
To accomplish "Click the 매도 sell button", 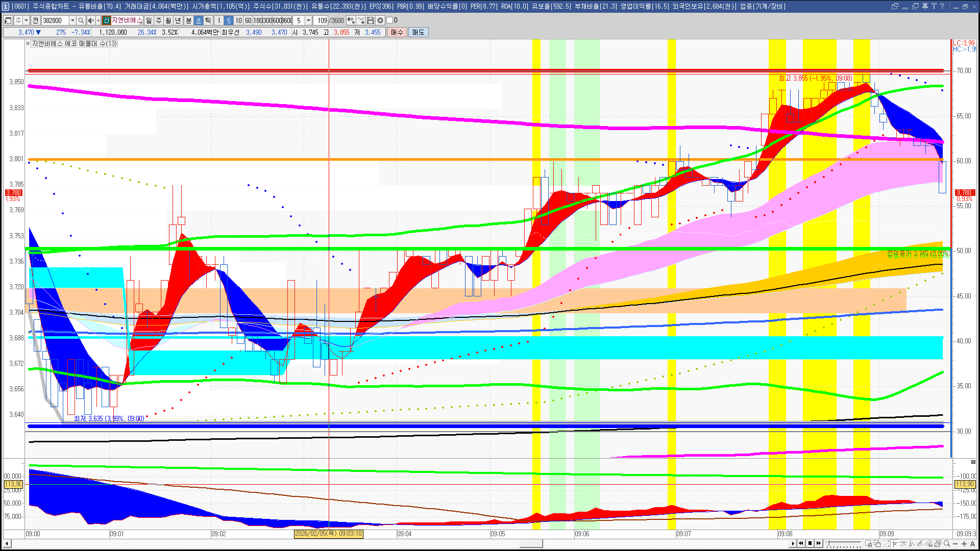I will 419,32.
